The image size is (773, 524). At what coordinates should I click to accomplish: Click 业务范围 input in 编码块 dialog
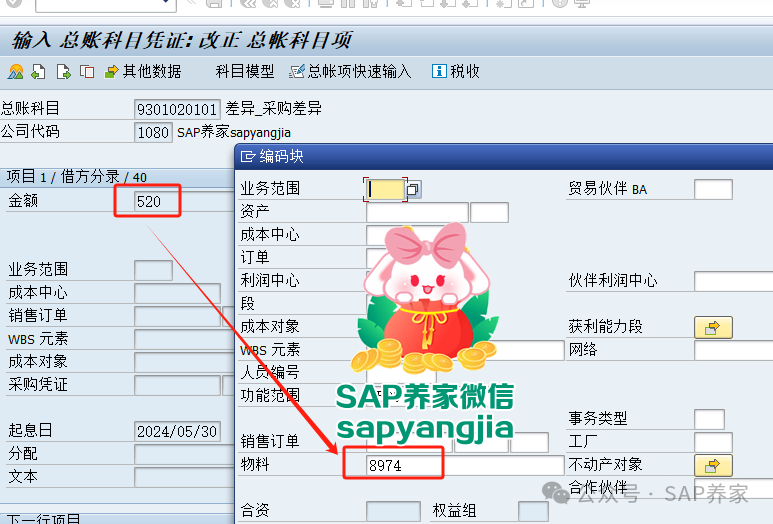(386, 189)
